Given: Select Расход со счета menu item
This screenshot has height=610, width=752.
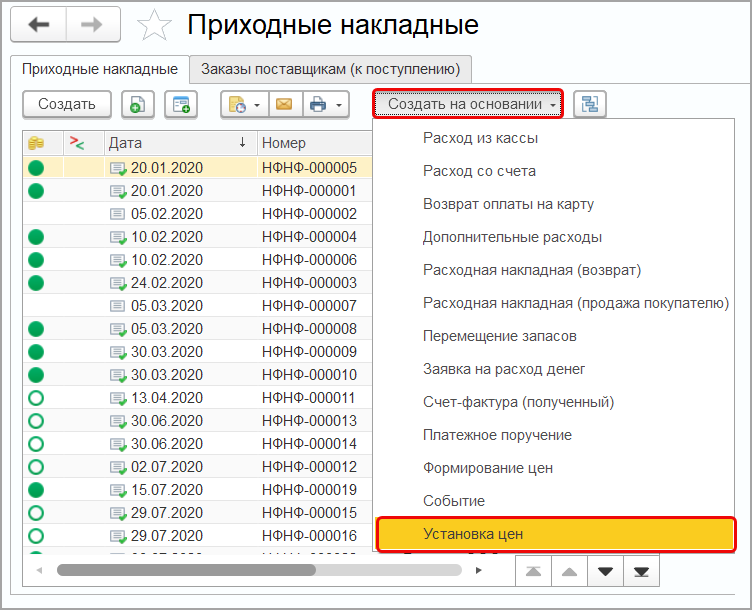Looking at the screenshot, I should [479, 171].
